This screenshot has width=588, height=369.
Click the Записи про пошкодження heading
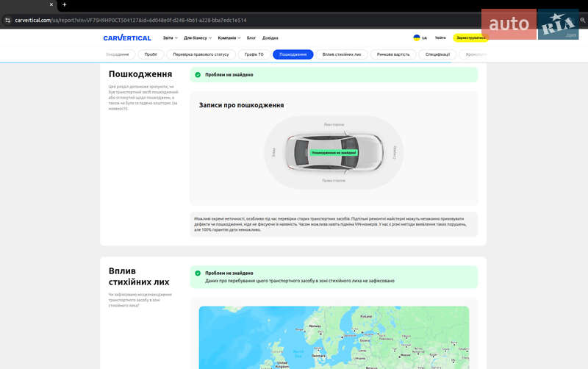pyautogui.click(x=242, y=105)
